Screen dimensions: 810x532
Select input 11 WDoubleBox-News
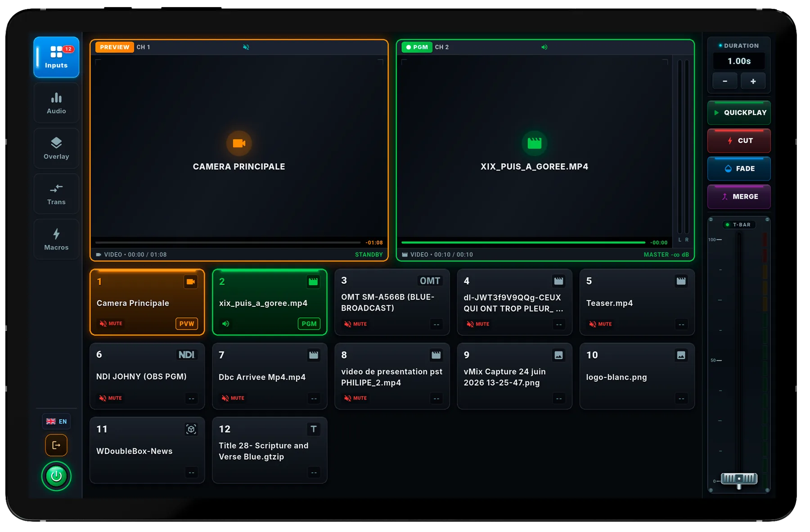147,450
